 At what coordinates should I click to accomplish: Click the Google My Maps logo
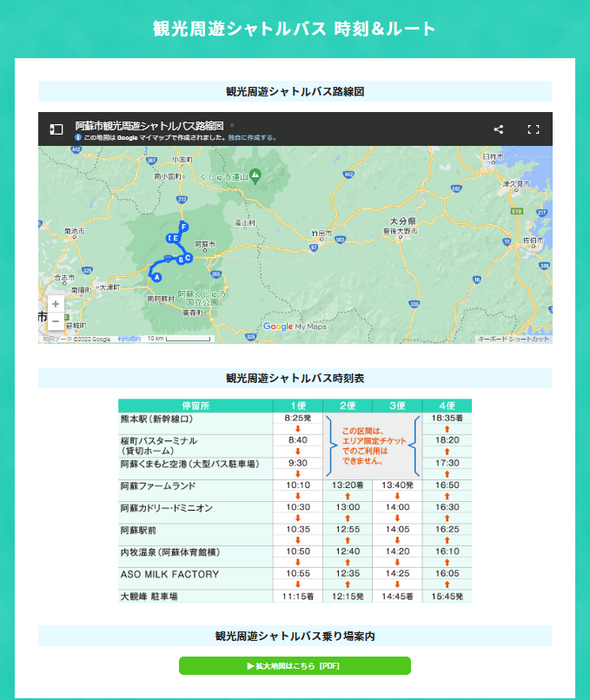[294, 327]
